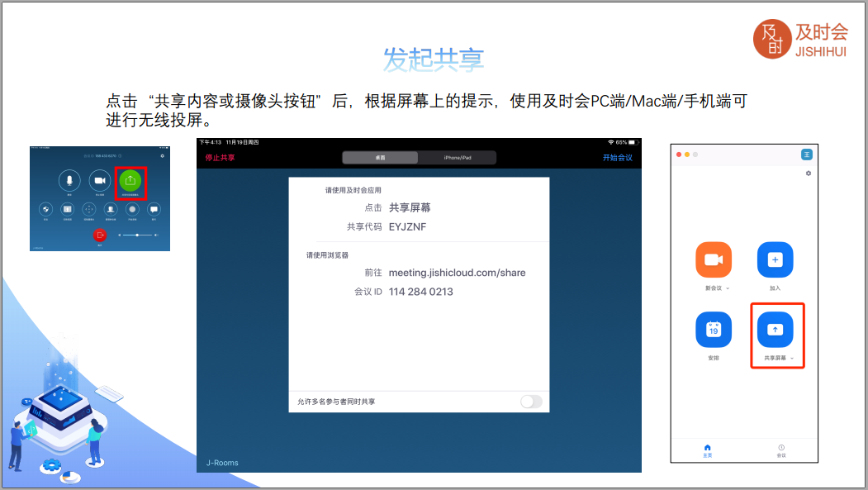Viewport: 868px width, 490px height.
Task: Open the security shield option
Action: 45,209
